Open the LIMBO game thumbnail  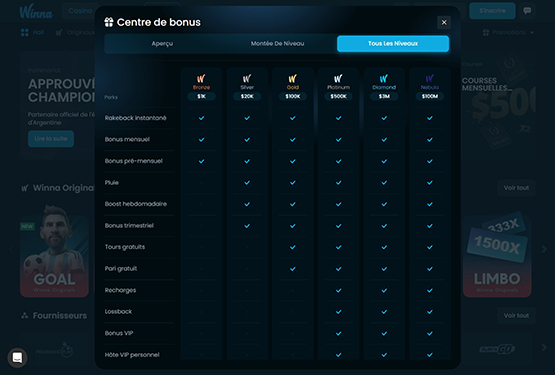tap(497, 255)
